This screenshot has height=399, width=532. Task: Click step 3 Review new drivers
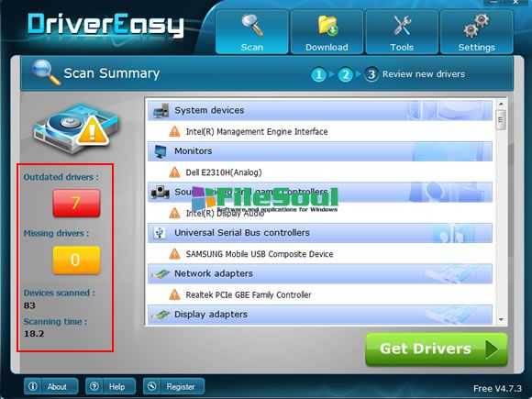[415, 74]
